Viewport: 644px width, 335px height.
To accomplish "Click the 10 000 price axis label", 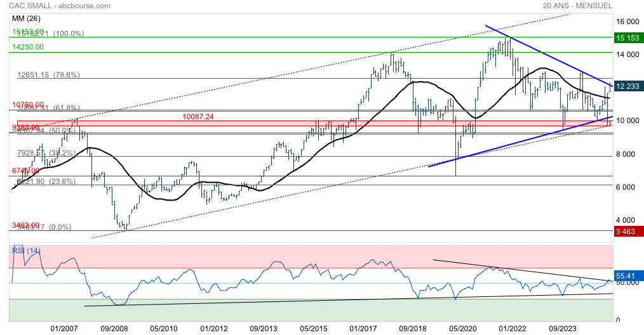I will (x=627, y=121).
